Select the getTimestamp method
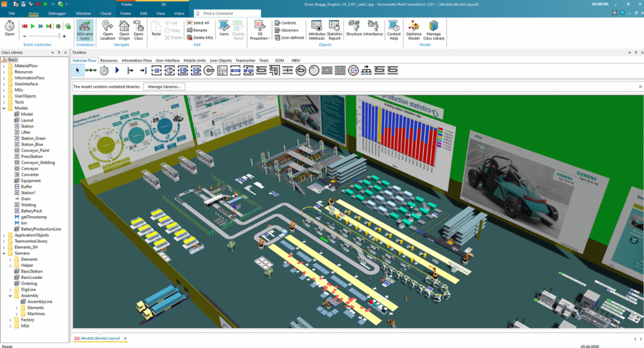The height and width of the screenshot is (348, 644). [x=34, y=217]
